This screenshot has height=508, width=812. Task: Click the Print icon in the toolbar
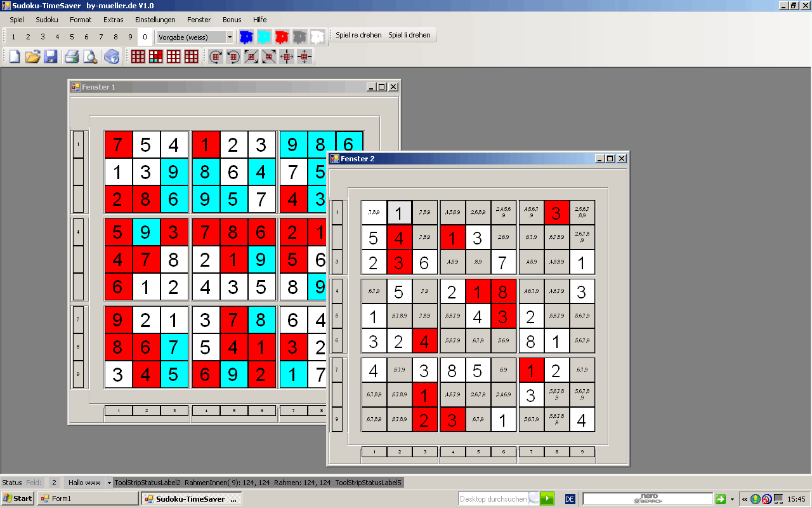[72, 57]
